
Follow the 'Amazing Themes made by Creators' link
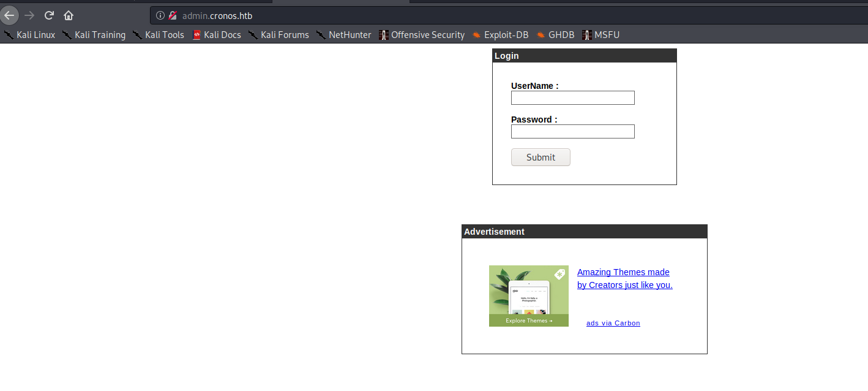pyautogui.click(x=623, y=278)
